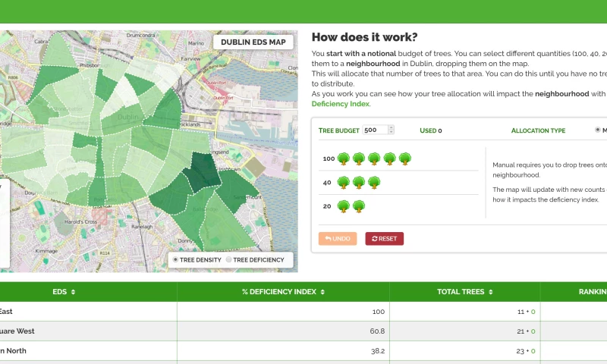Viewport: 607px width, 364px height.
Task: Select the Tree Deficiency radio option
Action: click(x=229, y=259)
